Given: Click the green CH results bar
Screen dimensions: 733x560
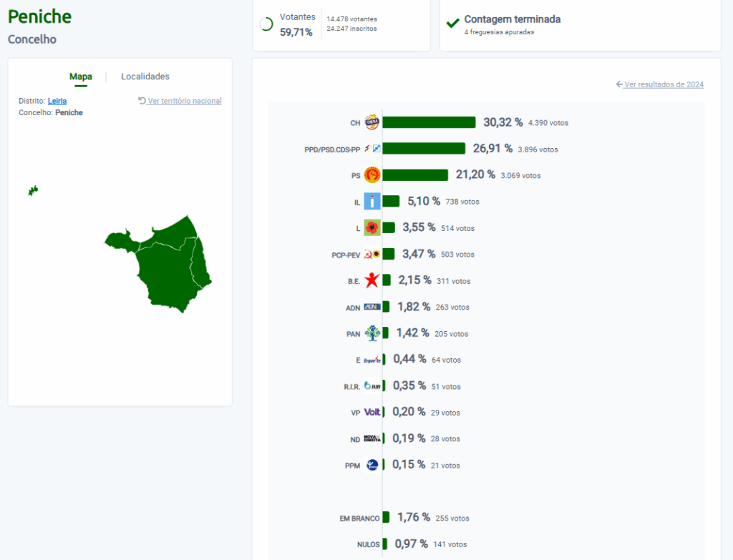Looking at the screenshot, I should [429, 122].
